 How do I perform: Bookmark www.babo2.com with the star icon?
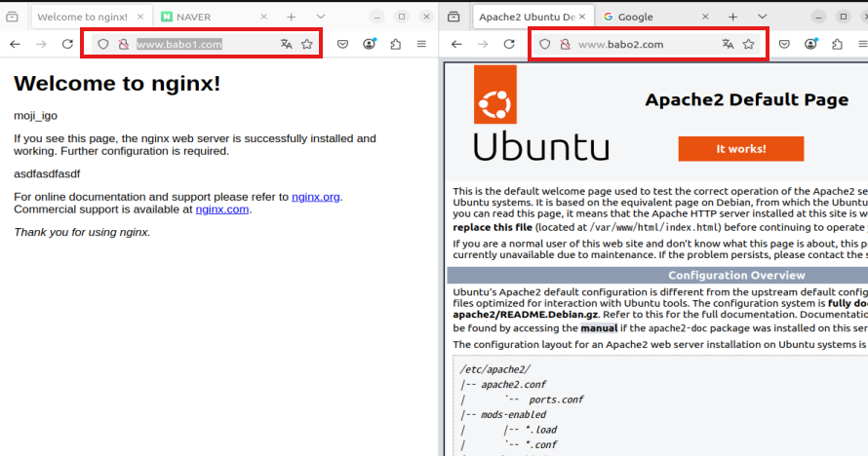click(749, 44)
